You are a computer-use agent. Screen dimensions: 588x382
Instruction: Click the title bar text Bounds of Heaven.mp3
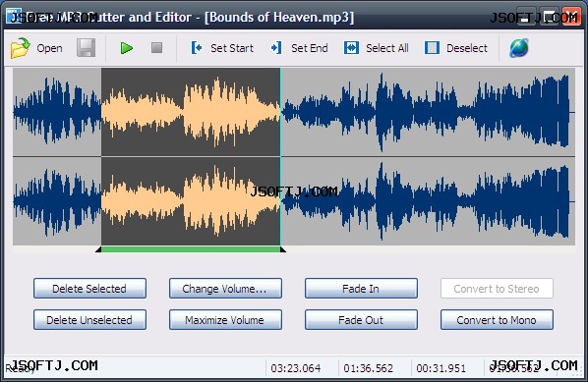(279, 18)
